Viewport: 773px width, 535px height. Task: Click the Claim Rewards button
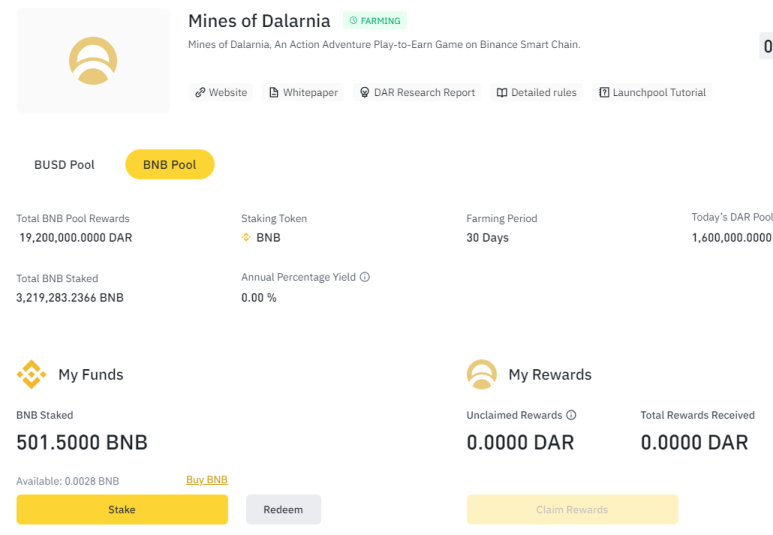[572, 510]
